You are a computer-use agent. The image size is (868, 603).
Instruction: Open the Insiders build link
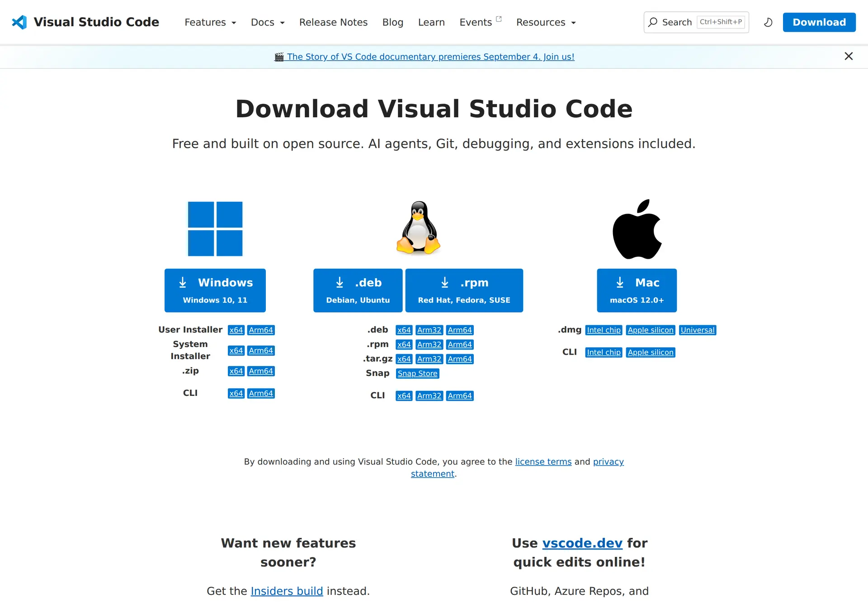287,591
